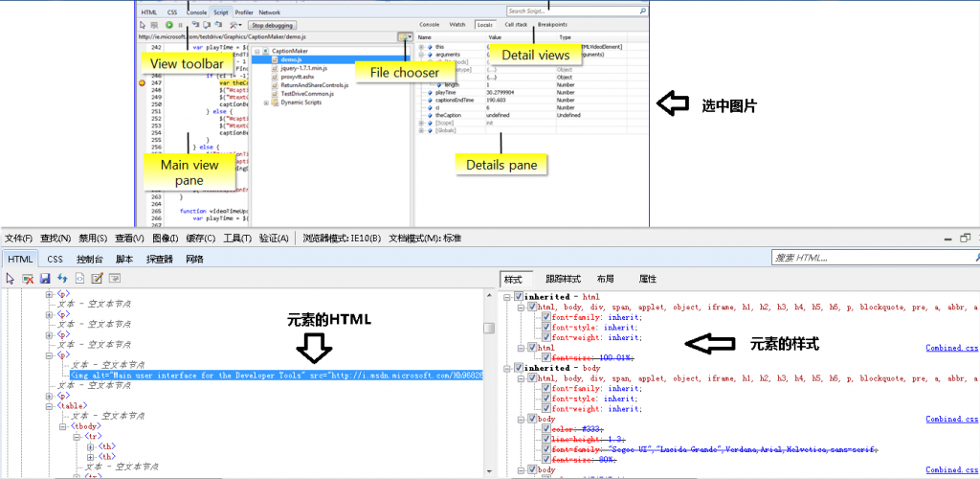The width and height of the screenshot is (980, 479).
Task: Open the 验证(A) menu
Action: pos(274,239)
